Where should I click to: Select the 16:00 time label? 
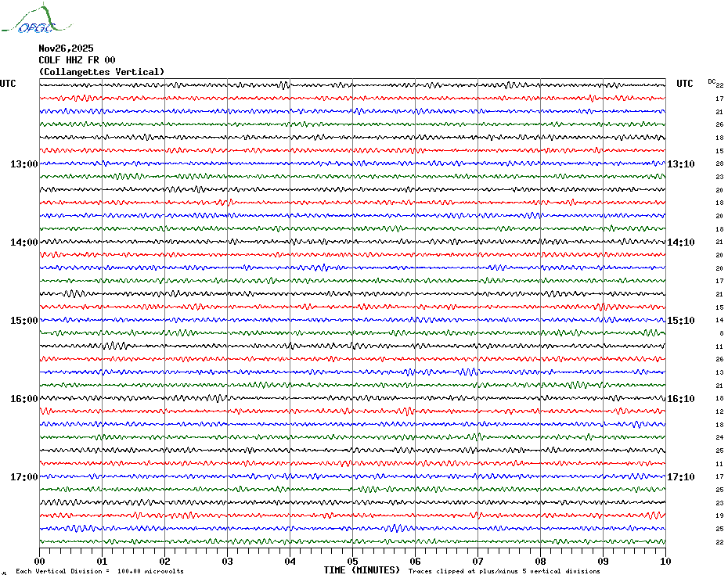[x=24, y=399]
